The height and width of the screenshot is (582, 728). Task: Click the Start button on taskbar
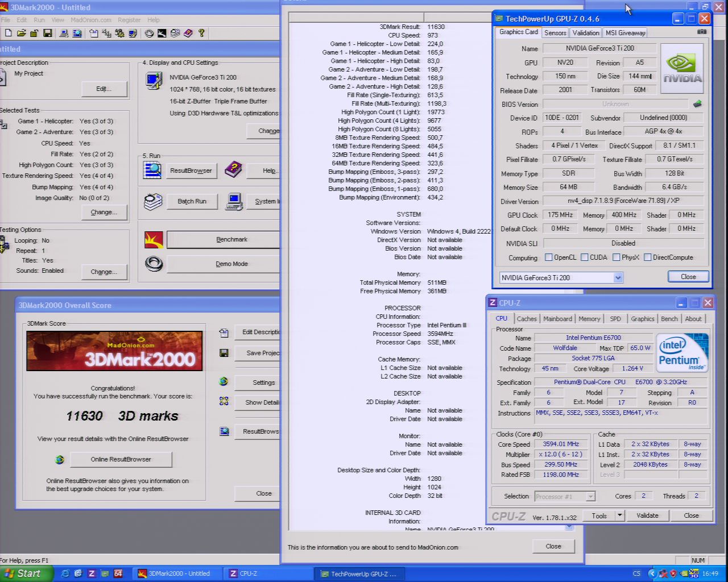coord(26,573)
